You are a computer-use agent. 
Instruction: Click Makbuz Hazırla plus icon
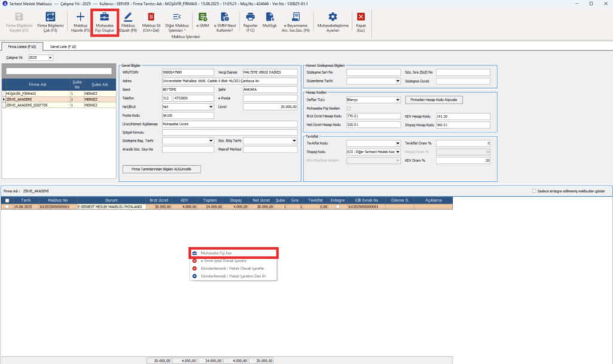click(x=80, y=17)
